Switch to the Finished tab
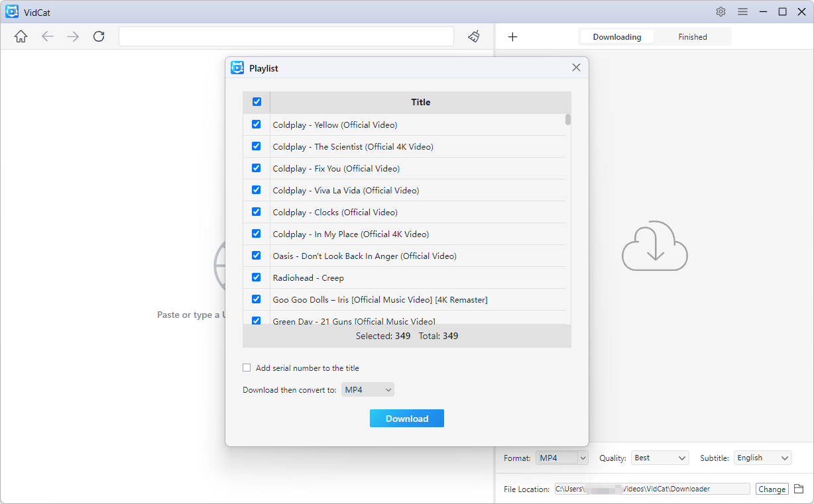The height and width of the screenshot is (504, 814). pyautogui.click(x=693, y=37)
